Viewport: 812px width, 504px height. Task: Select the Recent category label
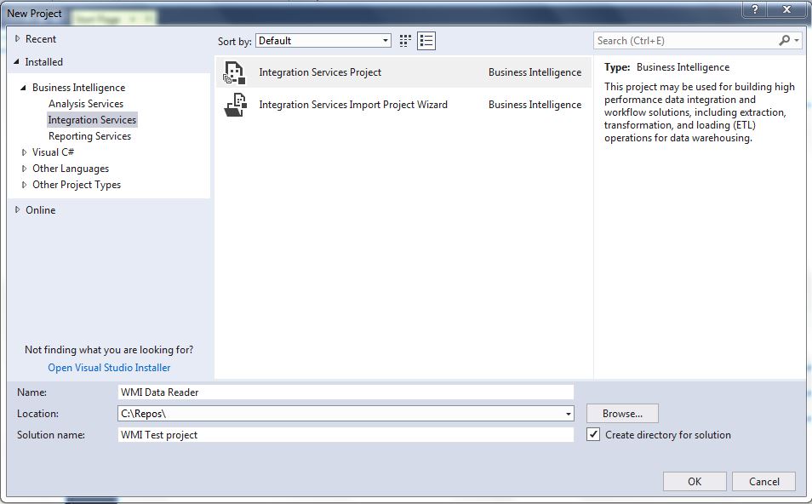click(x=41, y=39)
